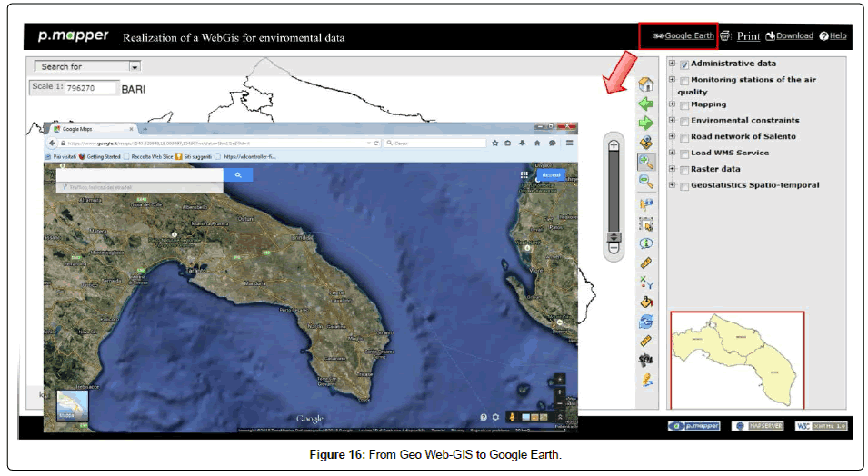Screen dimensions: 868x476
Task: Open Google apps grid in Maps window
Action: [x=524, y=175]
